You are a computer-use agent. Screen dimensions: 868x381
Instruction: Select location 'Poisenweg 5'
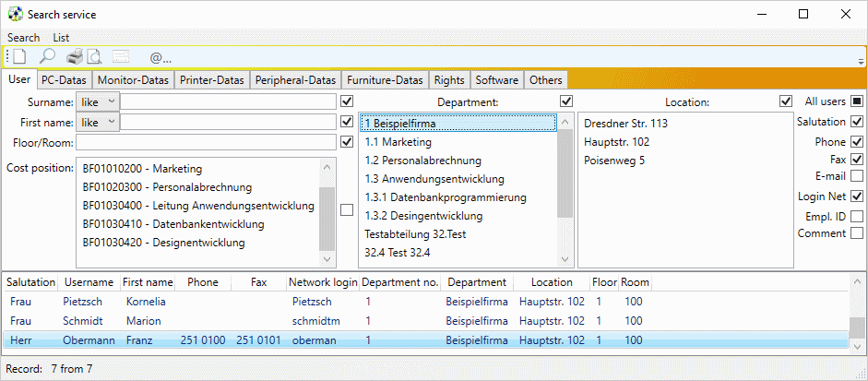pyautogui.click(x=685, y=161)
